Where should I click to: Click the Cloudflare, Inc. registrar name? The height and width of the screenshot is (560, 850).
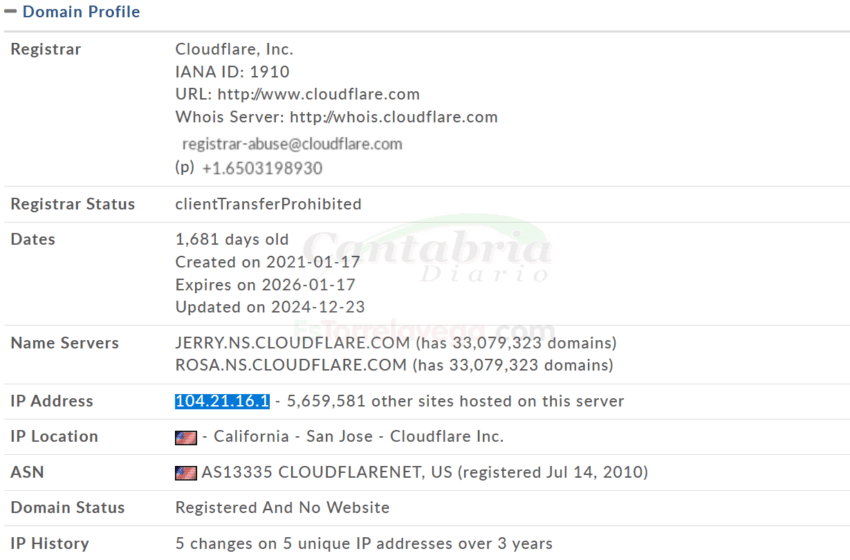pos(234,49)
